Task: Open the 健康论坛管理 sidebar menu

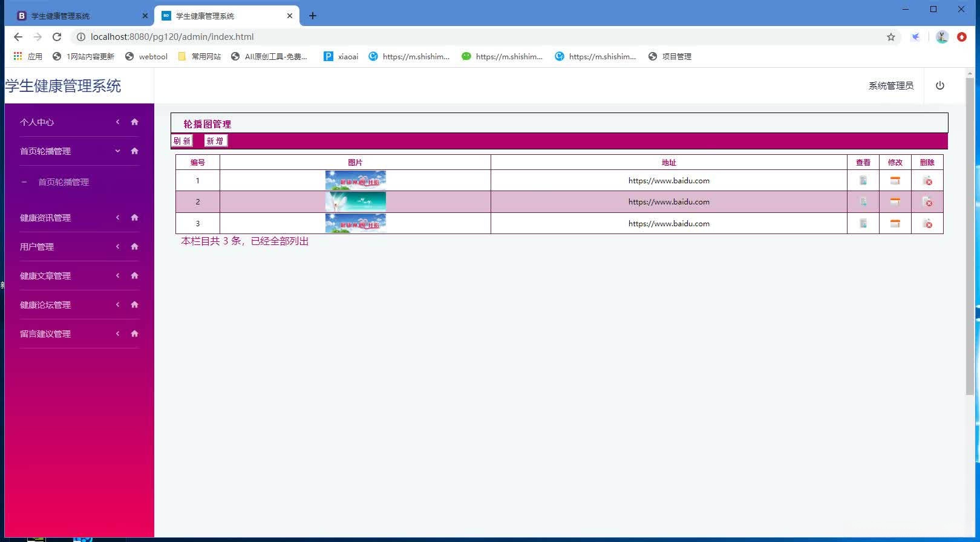Action: (x=45, y=305)
